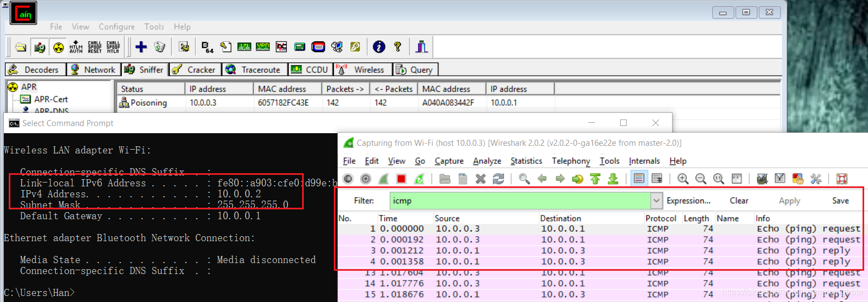Click the A040A083442F MAC address cell
The image size is (868, 302).
[x=448, y=102]
